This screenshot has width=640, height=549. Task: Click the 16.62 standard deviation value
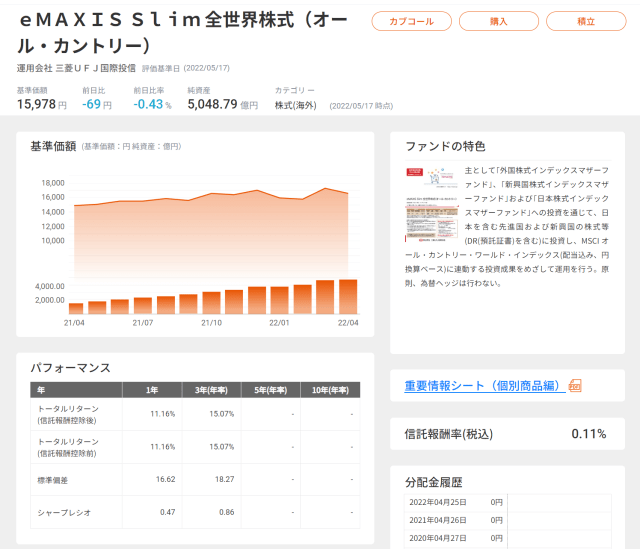point(165,479)
